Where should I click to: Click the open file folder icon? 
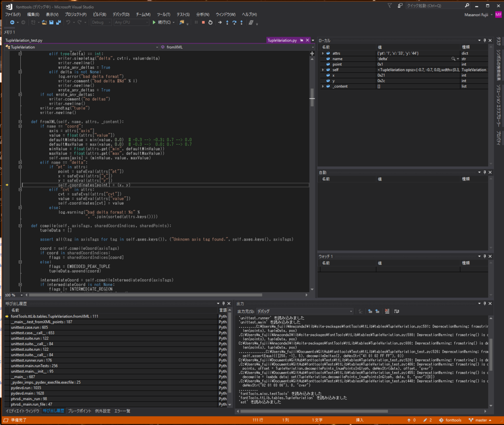tap(44, 23)
